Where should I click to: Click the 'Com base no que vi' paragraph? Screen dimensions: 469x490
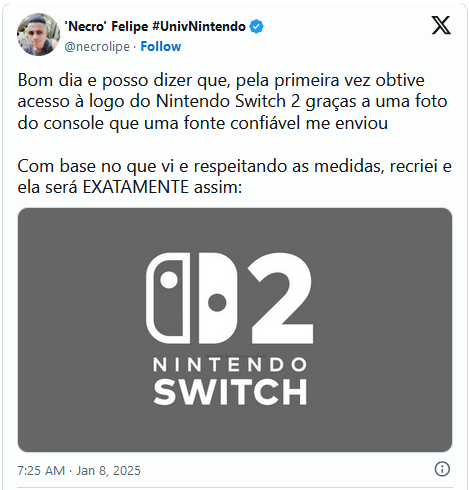[234, 176]
